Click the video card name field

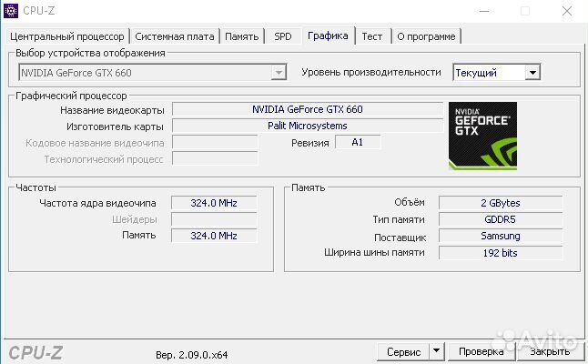click(307, 109)
